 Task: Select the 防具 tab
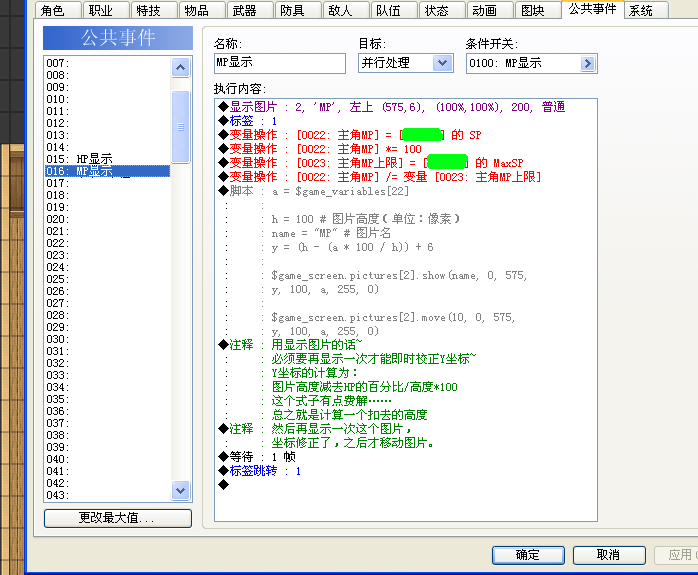click(x=298, y=10)
